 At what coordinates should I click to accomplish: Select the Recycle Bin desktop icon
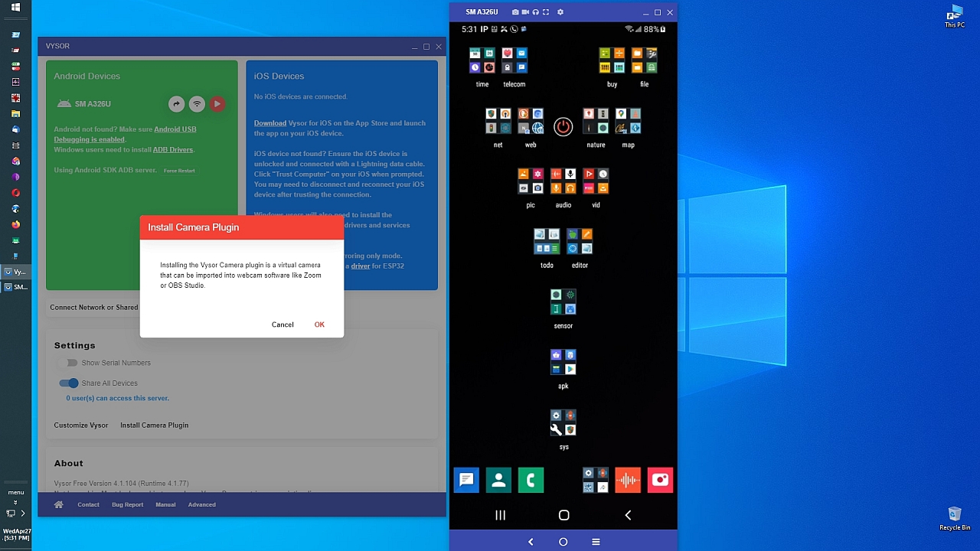(955, 519)
